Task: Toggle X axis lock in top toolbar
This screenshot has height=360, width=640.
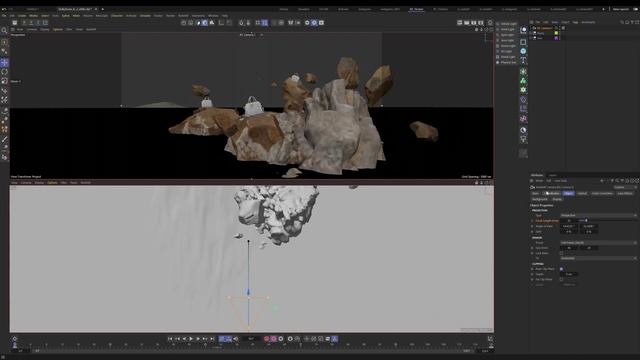Action: 24,23
